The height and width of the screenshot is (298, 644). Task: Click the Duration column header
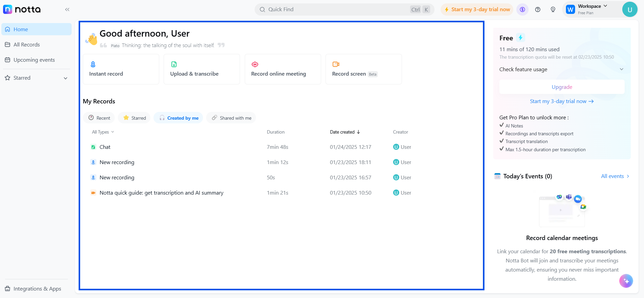point(276,132)
